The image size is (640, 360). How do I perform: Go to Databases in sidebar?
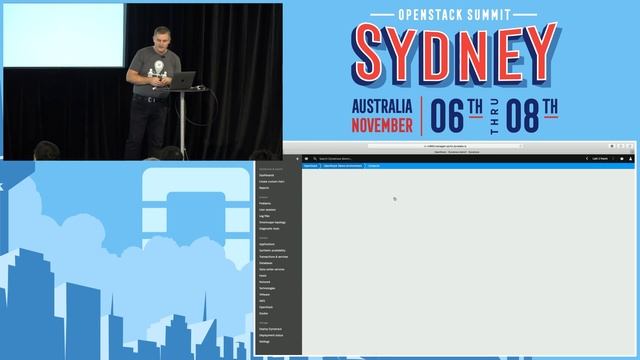click(266, 263)
